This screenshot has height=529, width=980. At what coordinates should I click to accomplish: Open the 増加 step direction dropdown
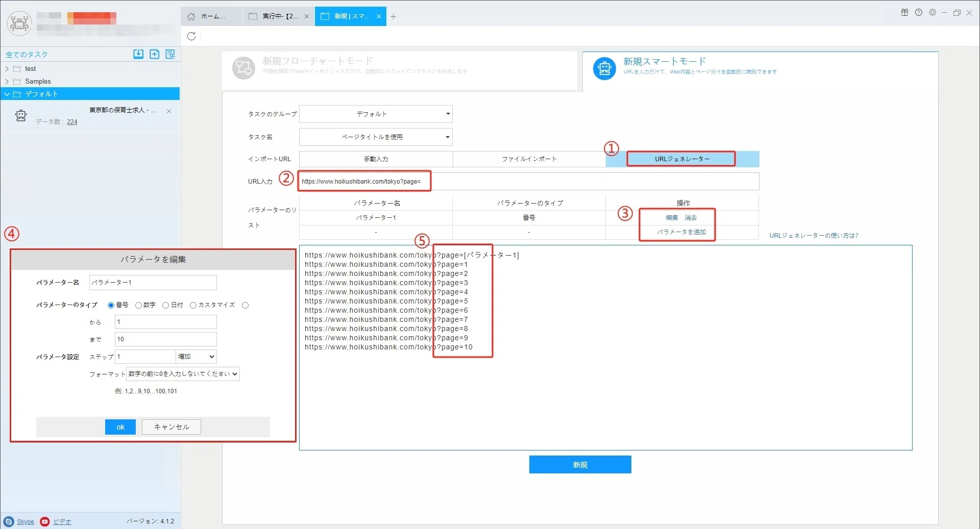click(197, 357)
